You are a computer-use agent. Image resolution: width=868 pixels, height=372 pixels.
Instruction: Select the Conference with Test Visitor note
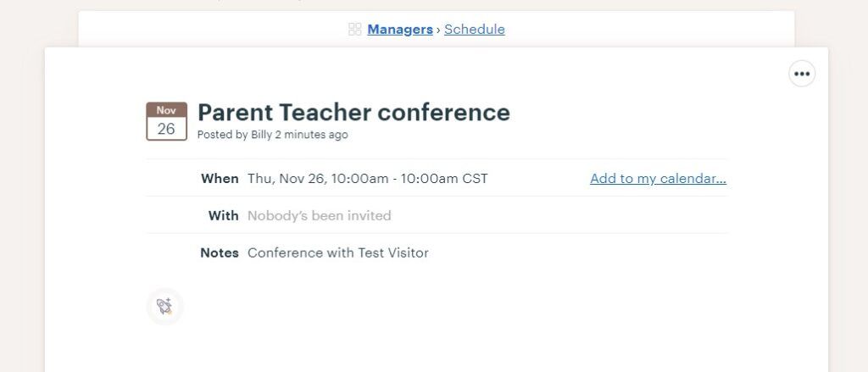pyautogui.click(x=338, y=253)
